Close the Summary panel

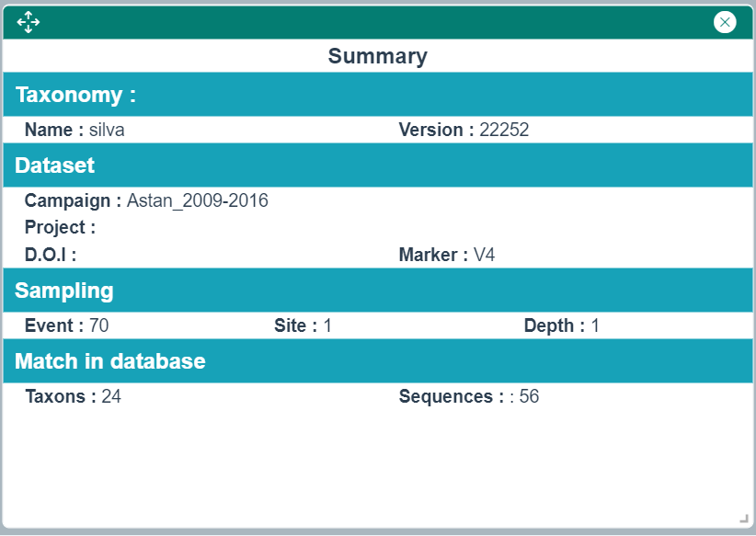pos(725,22)
